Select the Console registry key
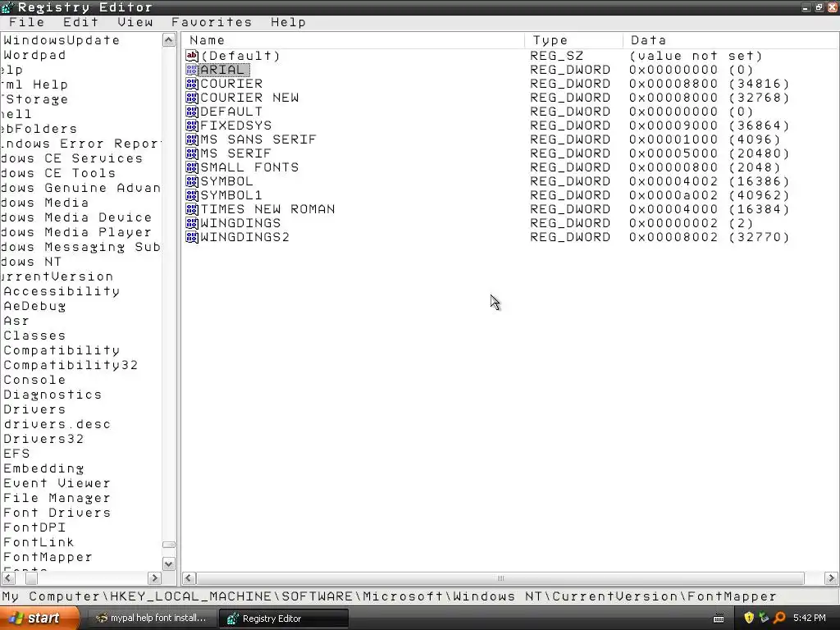The width and height of the screenshot is (840, 630). (34, 380)
